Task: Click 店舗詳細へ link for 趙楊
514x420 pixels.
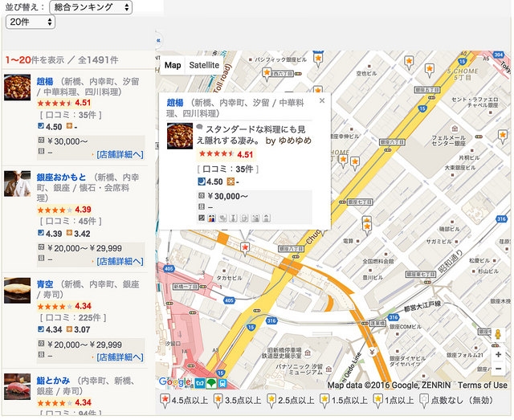Action: (x=120, y=154)
